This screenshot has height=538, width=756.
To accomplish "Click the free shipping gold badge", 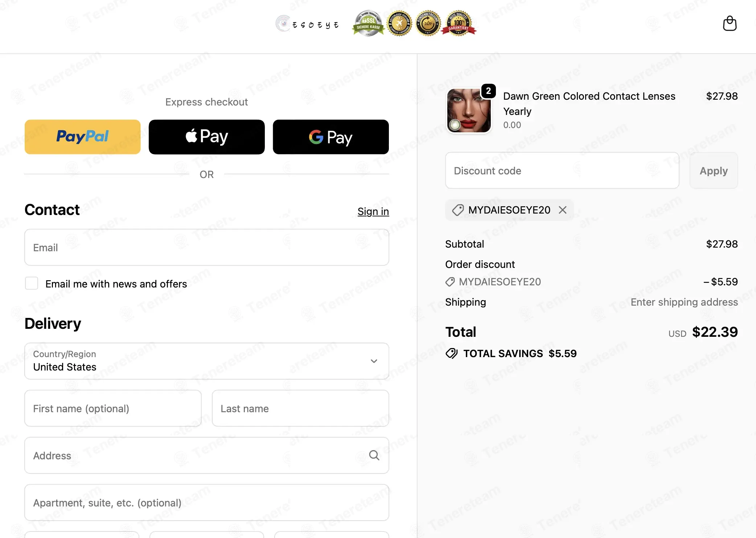I will 399,23.
